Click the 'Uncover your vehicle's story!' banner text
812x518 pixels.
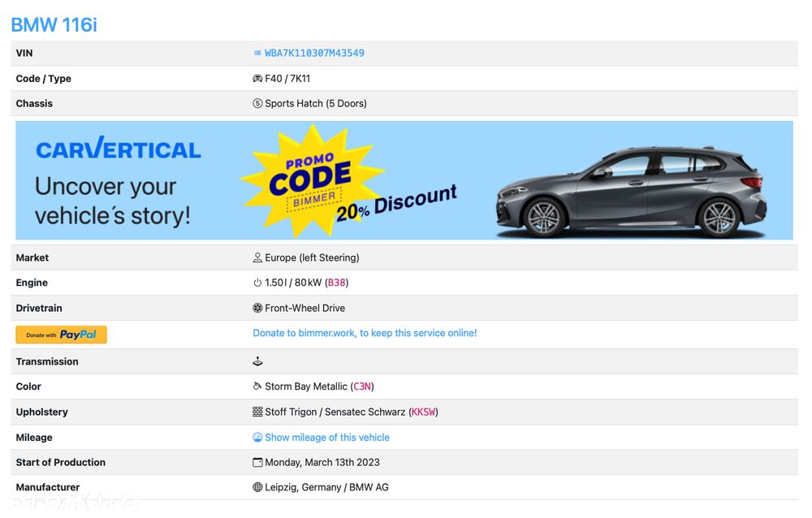[112, 201]
